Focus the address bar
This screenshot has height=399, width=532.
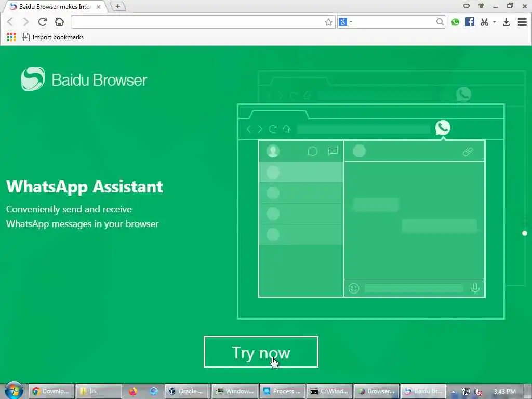(198, 22)
